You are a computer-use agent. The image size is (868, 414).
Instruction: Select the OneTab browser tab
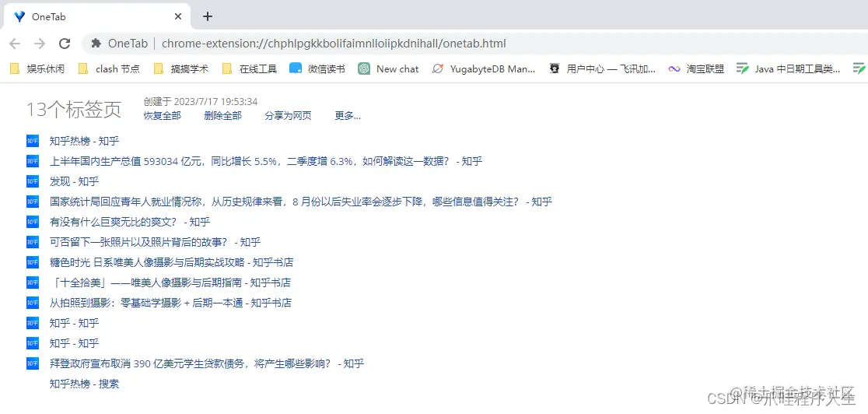pos(98,16)
